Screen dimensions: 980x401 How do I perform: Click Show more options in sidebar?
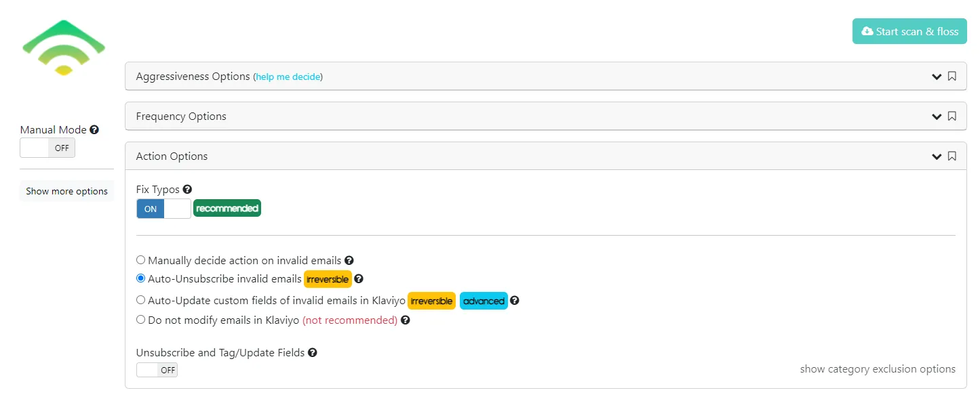point(66,191)
